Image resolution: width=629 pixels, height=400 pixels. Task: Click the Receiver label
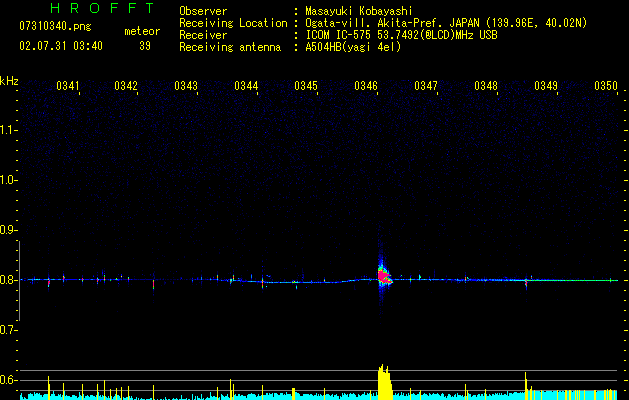point(203,35)
